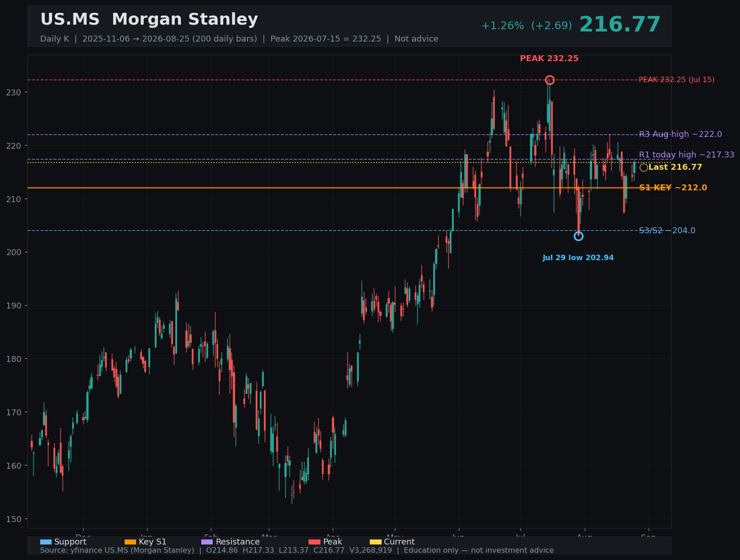
Task: Click the 'Key S1' legend text
Action: click(x=152, y=542)
